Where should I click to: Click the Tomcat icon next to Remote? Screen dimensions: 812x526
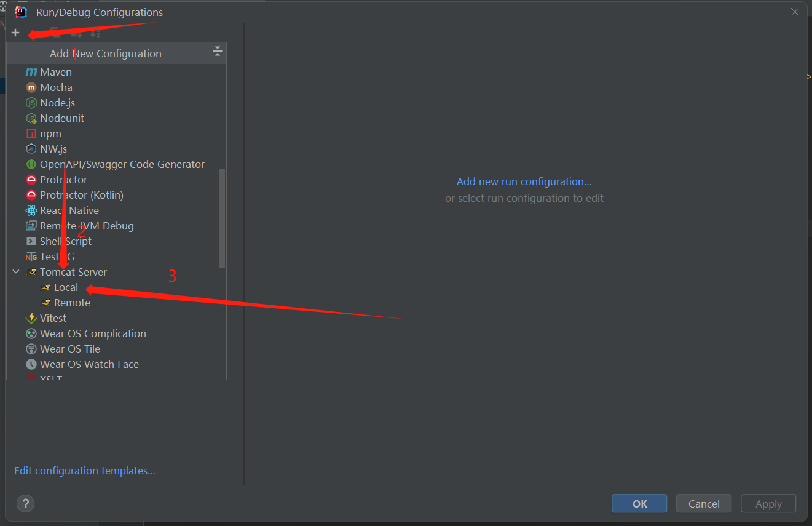pyautogui.click(x=45, y=303)
